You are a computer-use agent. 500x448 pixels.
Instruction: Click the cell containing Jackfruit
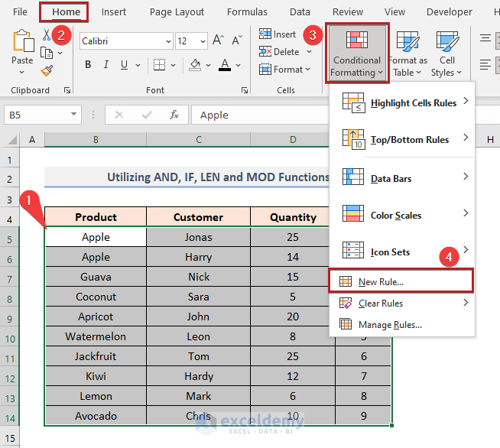96,356
